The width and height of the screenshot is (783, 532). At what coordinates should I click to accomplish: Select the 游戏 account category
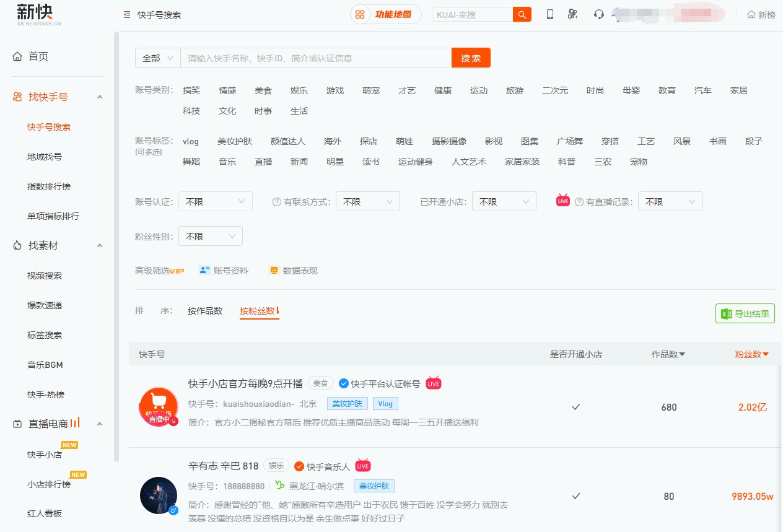point(335,90)
